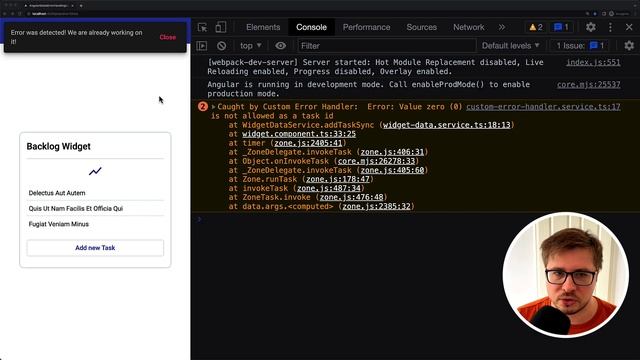Open DevTools settings gear in tab bar
This screenshot has height=360, width=640.
[x=591, y=27]
